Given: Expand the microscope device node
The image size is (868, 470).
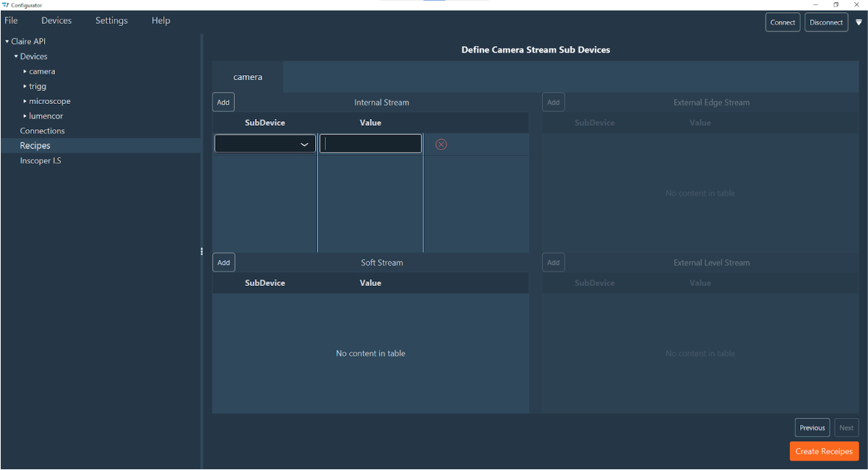Looking at the screenshot, I should (x=25, y=101).
